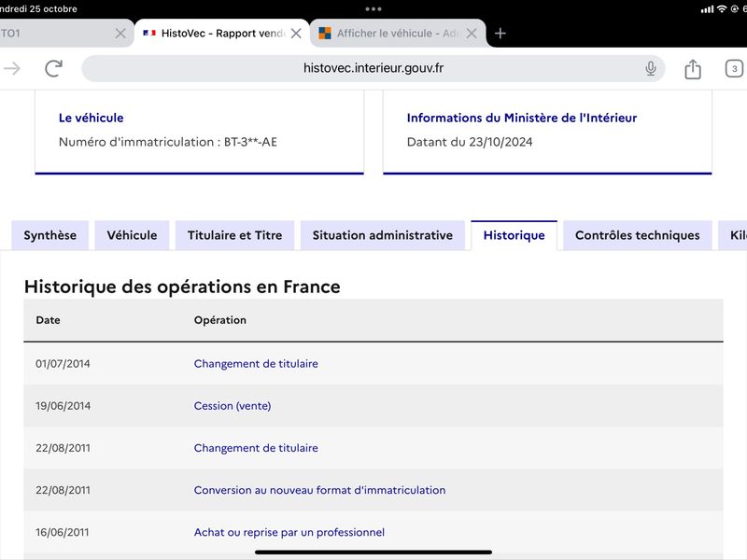
Task: Open the Contrôles techniques tab
Action: (638, 235)
